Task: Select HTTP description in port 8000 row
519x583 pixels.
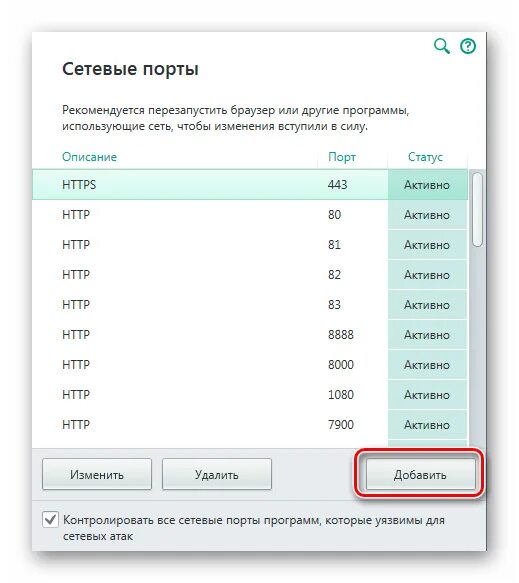Action: click(76, 365)
